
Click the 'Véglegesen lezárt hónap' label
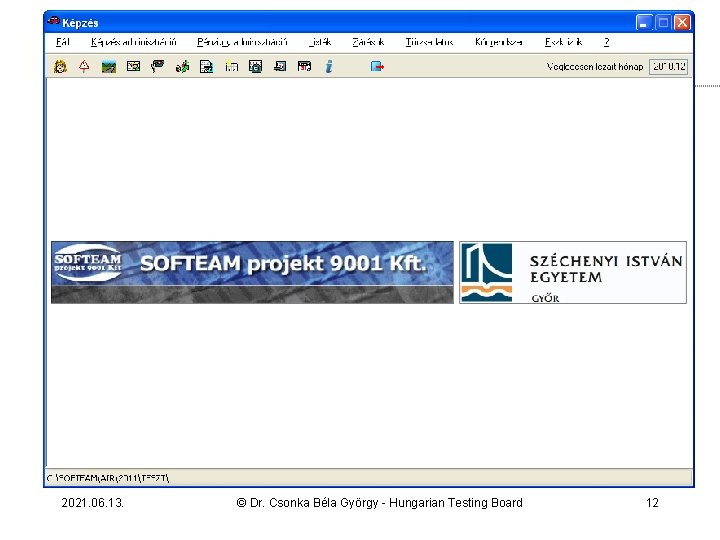tap(595, 67)
